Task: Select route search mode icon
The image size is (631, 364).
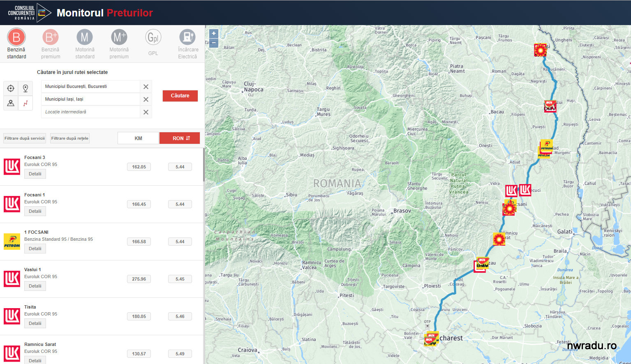Action: pos(25,103)
